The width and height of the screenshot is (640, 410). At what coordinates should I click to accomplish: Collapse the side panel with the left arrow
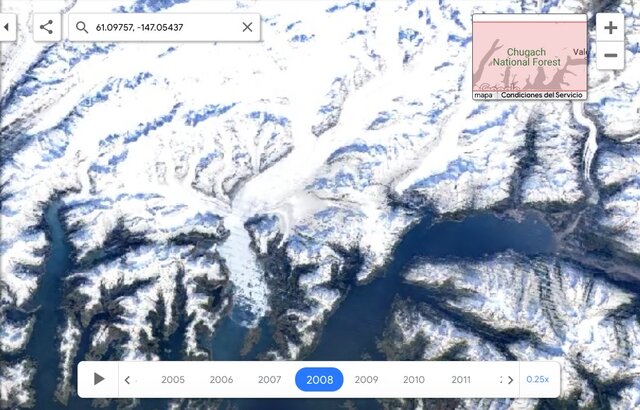click(7, 27)
